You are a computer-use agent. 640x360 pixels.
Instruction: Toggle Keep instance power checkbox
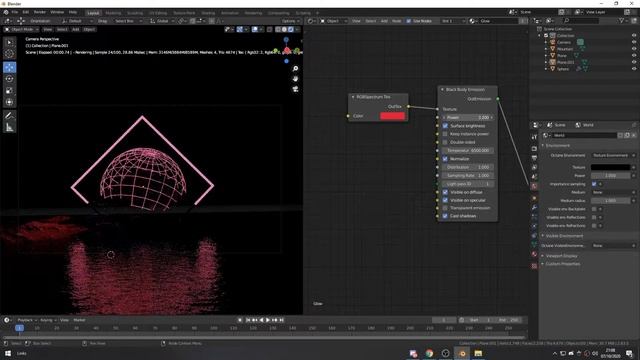coord(445,134)
